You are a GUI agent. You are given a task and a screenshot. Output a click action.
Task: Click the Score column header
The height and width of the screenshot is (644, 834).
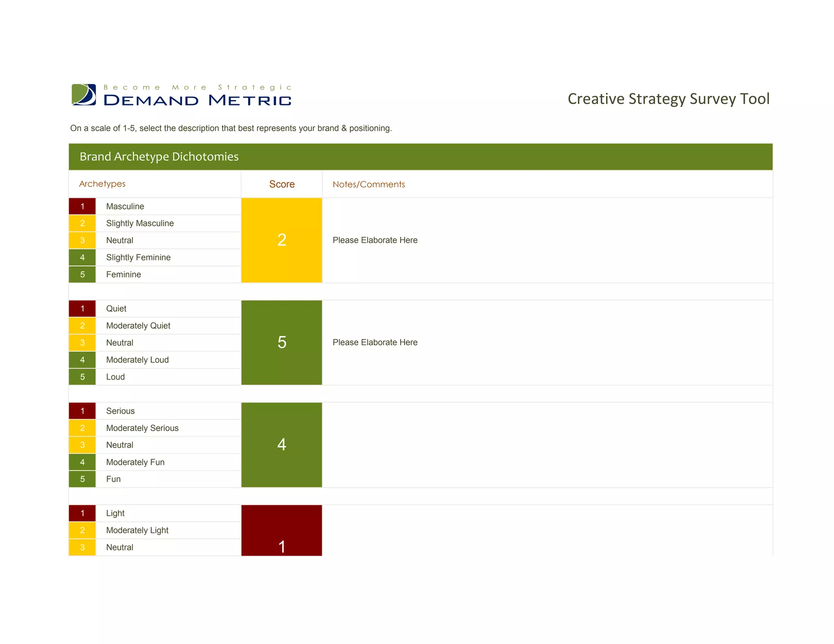click(x=282, y=184)
